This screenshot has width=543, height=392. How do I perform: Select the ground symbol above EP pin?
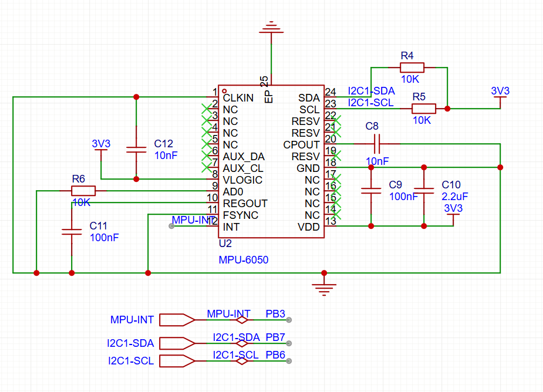pos(271,26)
